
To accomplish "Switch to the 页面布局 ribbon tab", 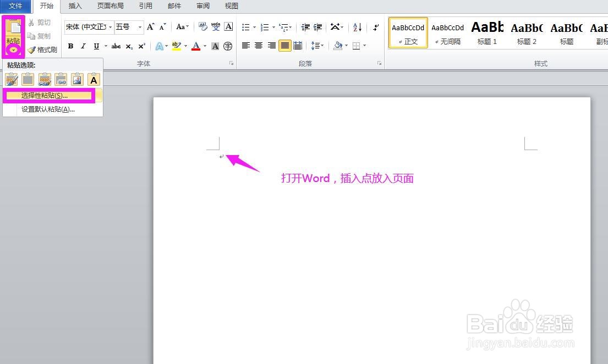I will 111,6.
